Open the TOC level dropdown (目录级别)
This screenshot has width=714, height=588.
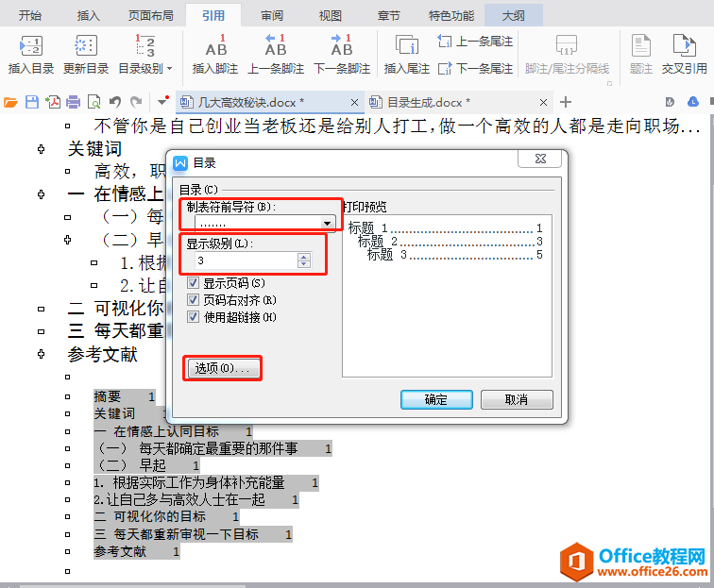[x=145, y=55]
